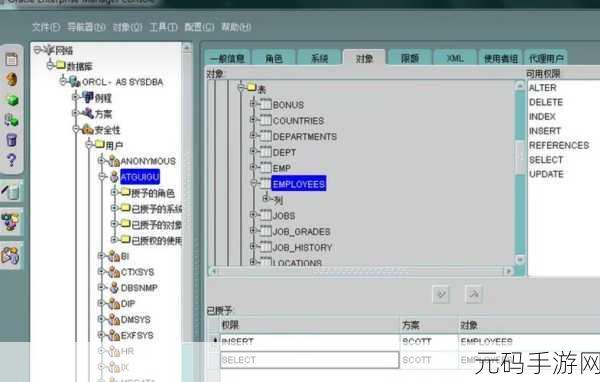Image resolution: width=600 pixels, height=382 pixels.
Task: Open the 配置 menu
Action: click(199, 27)
